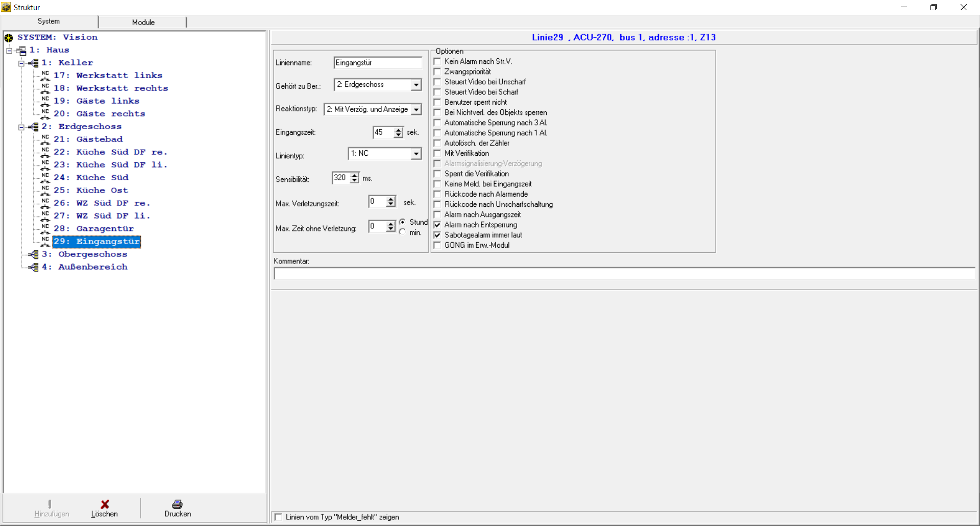Select zone 28: Garagentür in tree

click(x=105, y=229)
